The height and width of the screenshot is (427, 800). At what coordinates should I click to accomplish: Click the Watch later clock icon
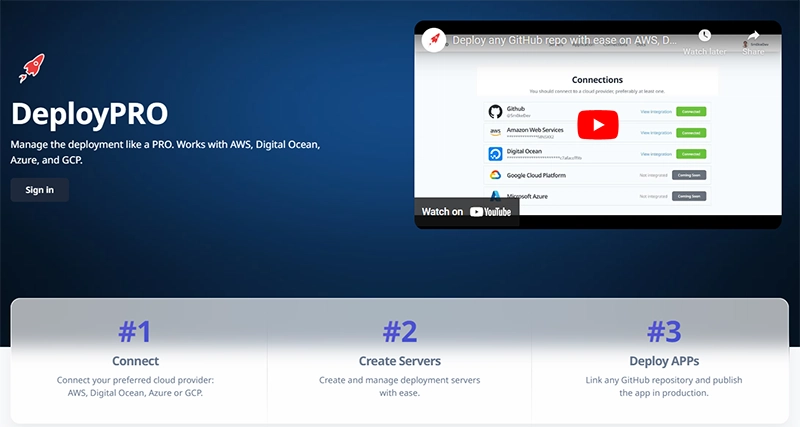coord(705,35)
